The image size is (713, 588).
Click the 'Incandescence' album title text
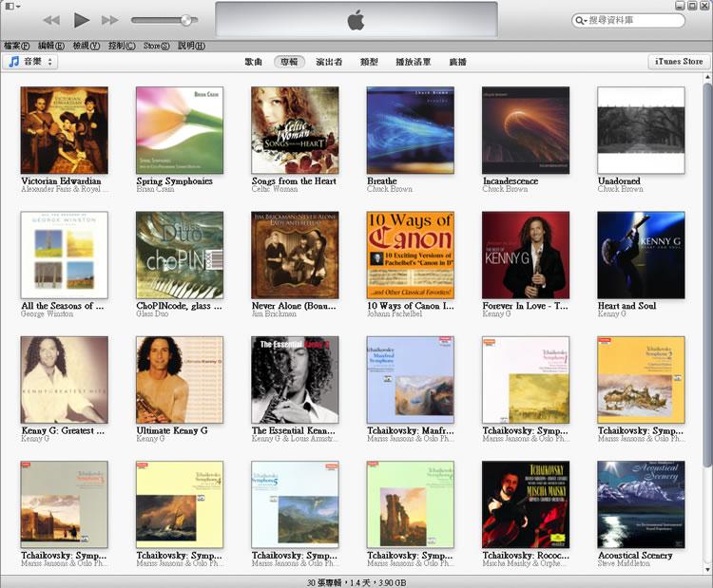[x=511, y=180]
